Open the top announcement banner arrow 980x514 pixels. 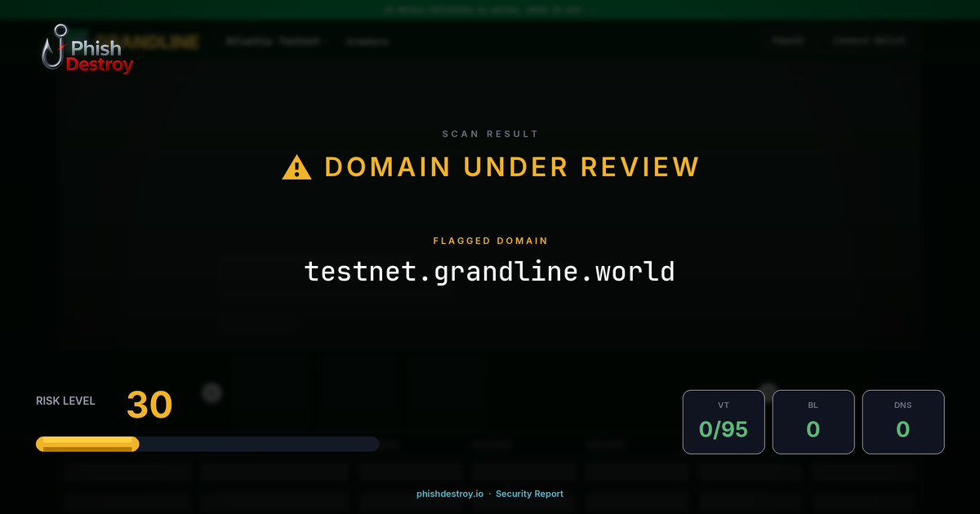click(591, 10)
